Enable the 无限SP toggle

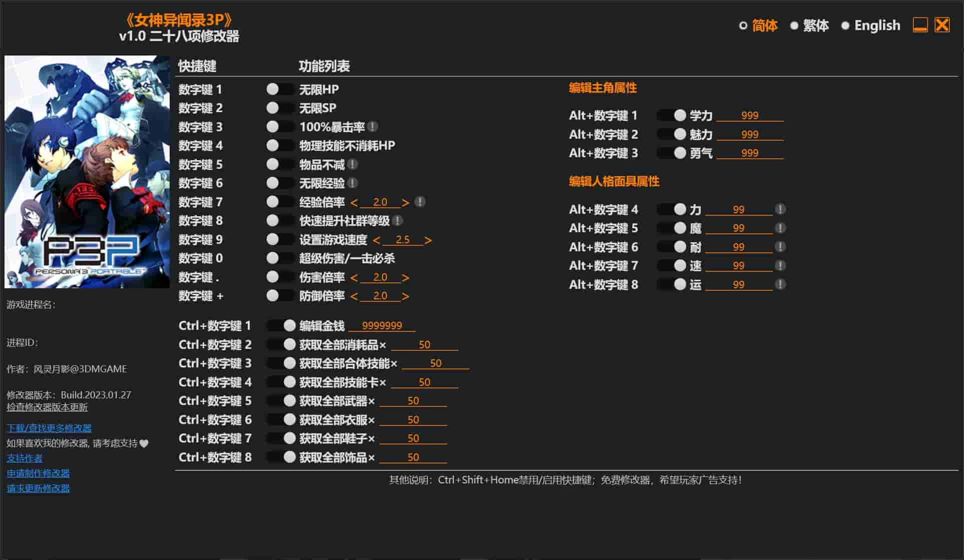click(x=279, y=108)
